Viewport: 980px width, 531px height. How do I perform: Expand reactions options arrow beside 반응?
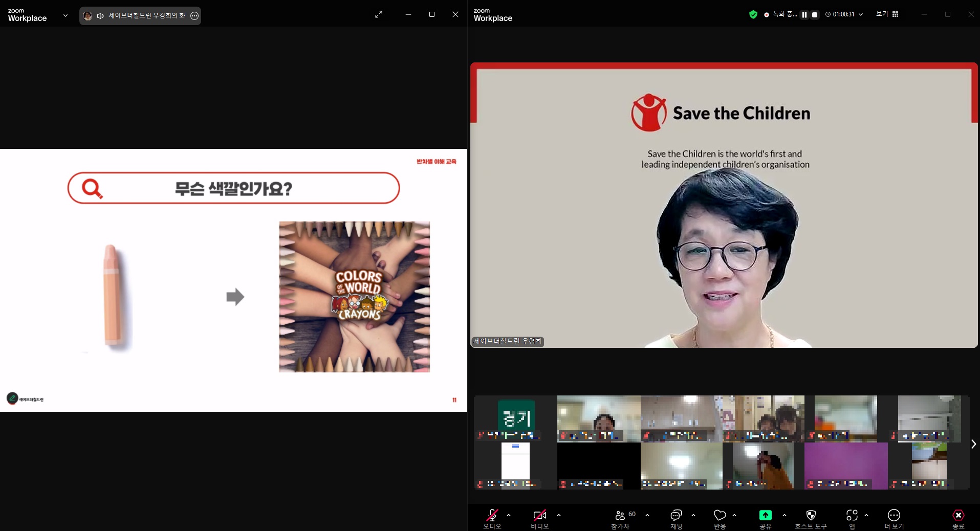(734, 515)
